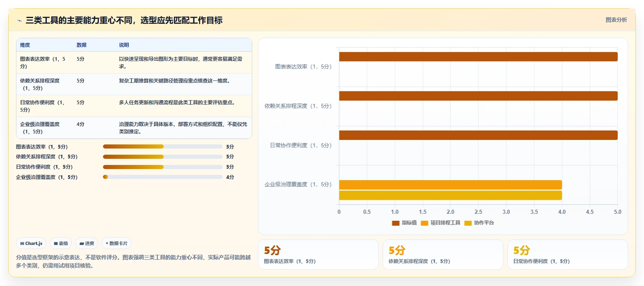Click the 5分 value in the table's 图表表达效率 row
The width and height of the screenshot is (644, 286).
click(80, 59)
